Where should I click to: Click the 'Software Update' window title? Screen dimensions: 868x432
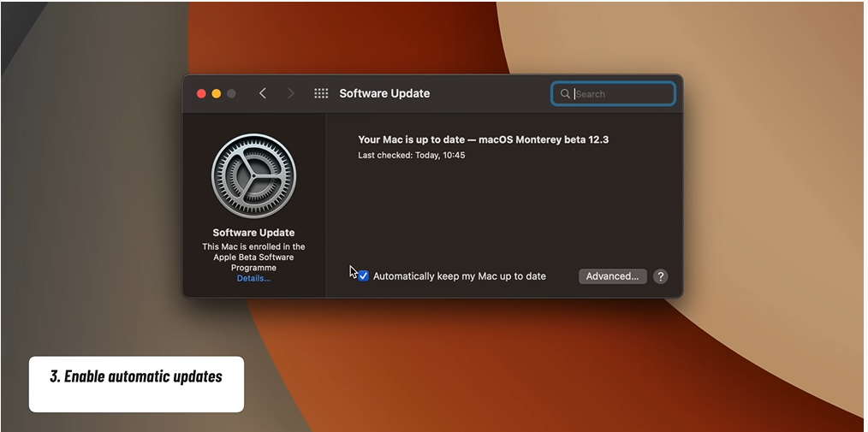pyautogui.click(x=384, y=93)
